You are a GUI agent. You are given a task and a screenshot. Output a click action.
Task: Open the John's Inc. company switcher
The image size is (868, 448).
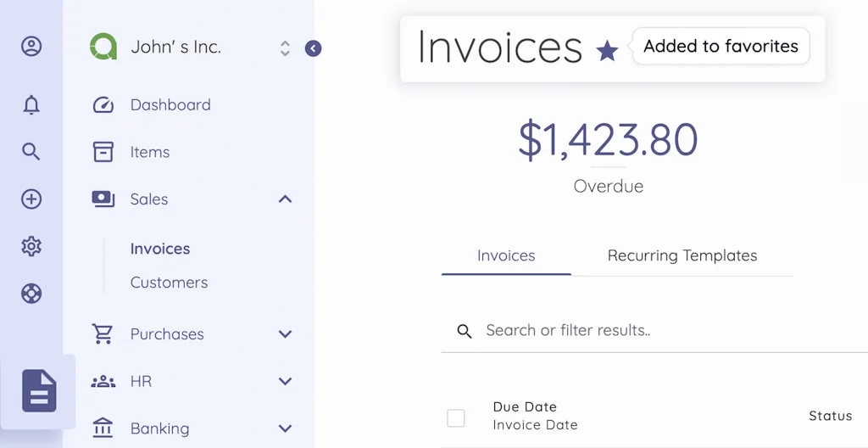(285, 48)
